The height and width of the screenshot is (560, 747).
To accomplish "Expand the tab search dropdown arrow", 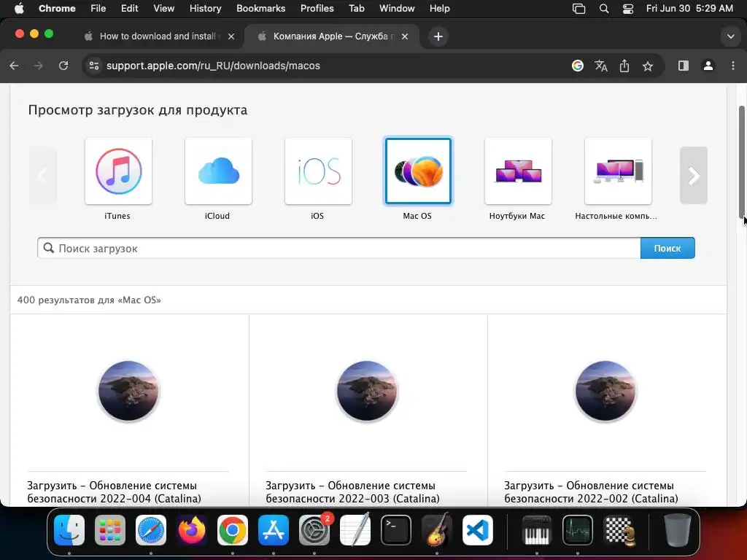I will pos(730,36).
